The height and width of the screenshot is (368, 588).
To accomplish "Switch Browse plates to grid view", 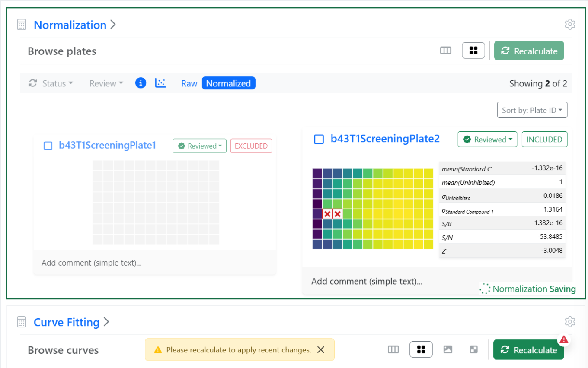I will 473,51.
